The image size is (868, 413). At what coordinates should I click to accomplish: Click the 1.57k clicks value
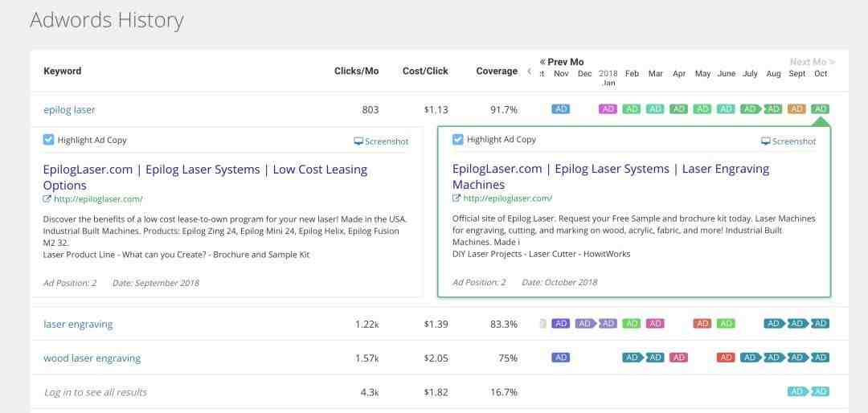pos(367,358)
